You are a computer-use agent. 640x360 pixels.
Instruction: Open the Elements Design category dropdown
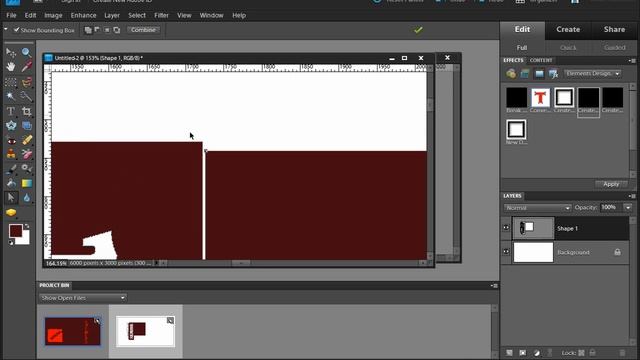[592, 73]
